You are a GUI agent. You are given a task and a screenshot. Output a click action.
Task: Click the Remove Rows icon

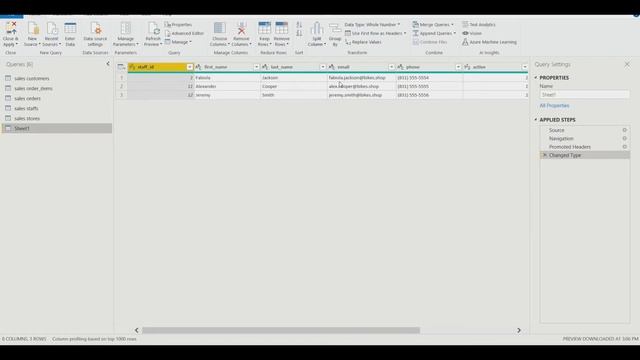282,28
